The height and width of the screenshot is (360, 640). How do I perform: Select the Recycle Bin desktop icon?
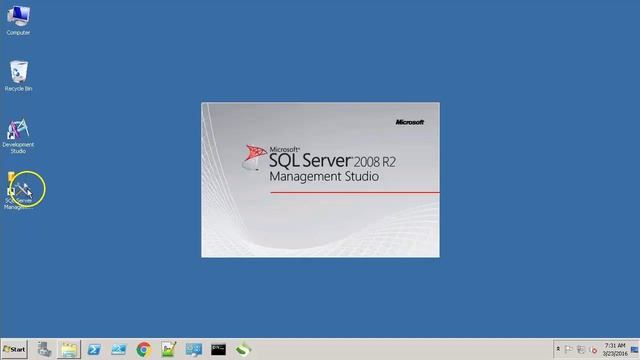click(18, 76)
